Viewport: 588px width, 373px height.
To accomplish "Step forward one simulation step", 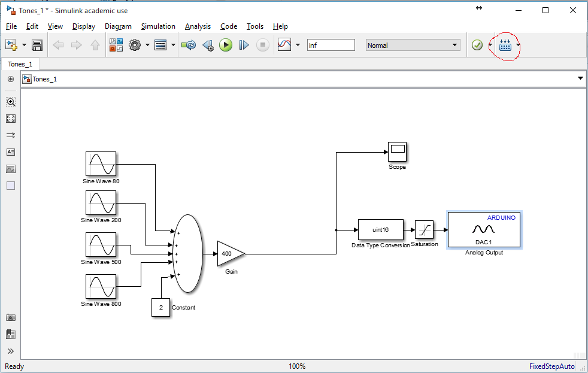I will coord(244,44).
